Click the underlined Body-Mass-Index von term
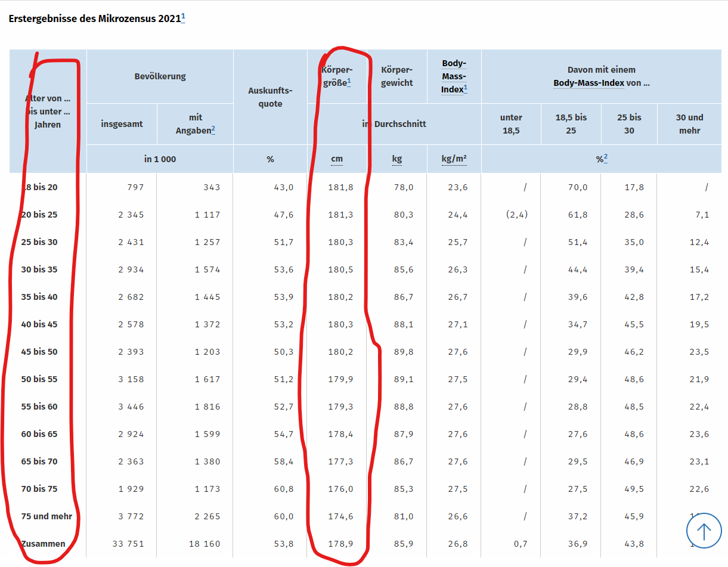 pyautogui.click(x=588, y=83)
